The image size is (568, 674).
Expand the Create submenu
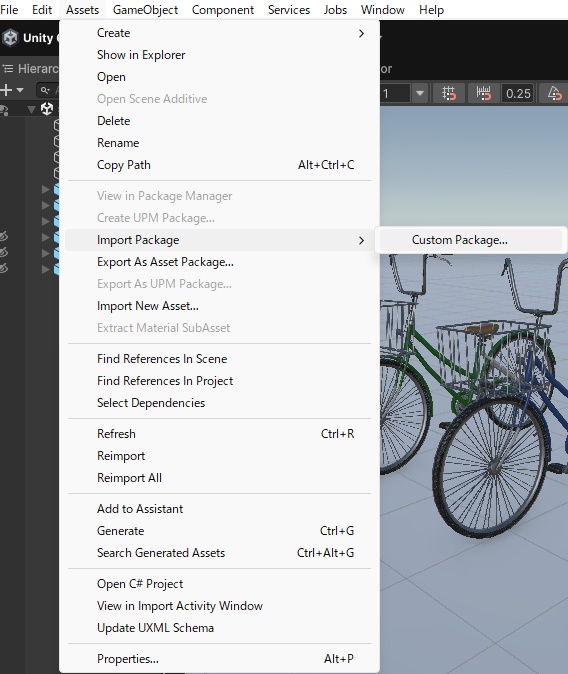[x=219, y=33]
